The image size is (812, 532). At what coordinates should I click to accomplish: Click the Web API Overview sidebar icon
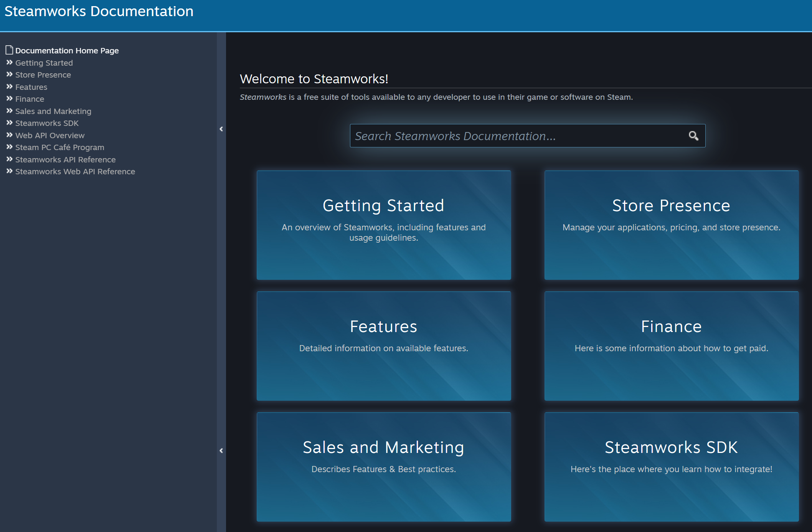pos(10,135)
